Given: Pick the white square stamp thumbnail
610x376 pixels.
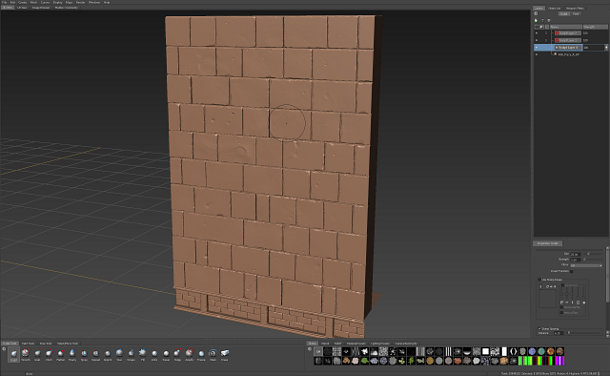Looking at the screenshot, I should point(485,351).
